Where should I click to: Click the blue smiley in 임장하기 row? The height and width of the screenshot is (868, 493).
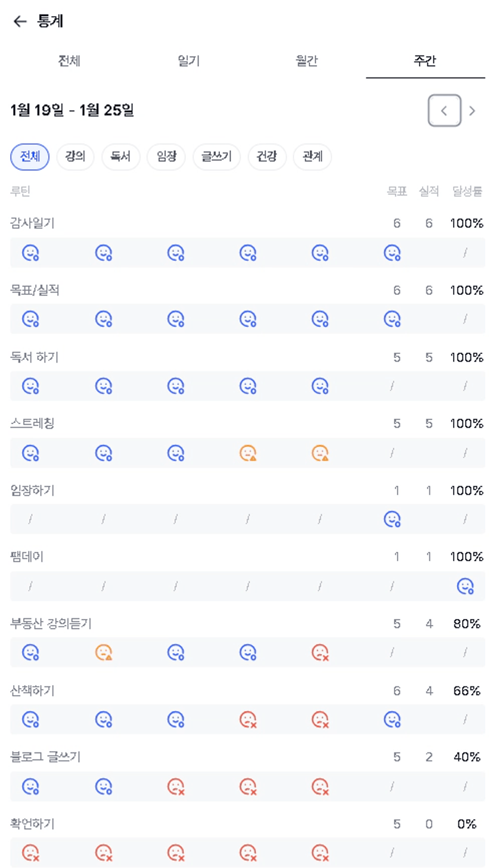(392, 519)
